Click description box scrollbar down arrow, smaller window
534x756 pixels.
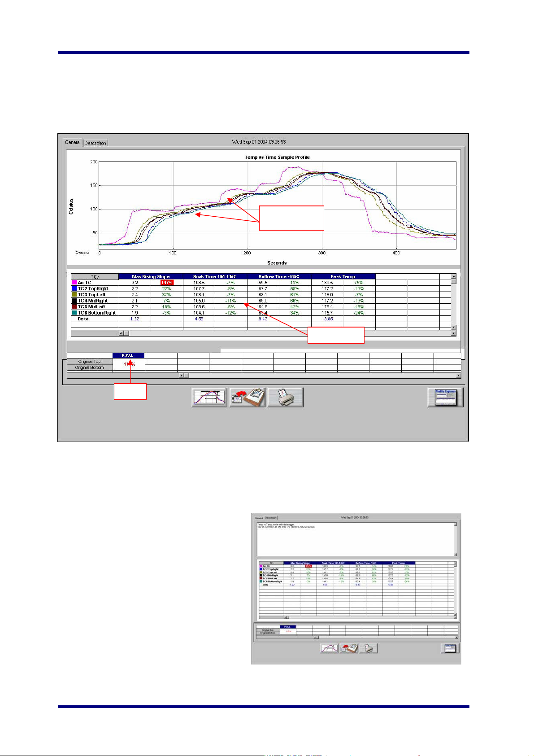click(456, 555)
